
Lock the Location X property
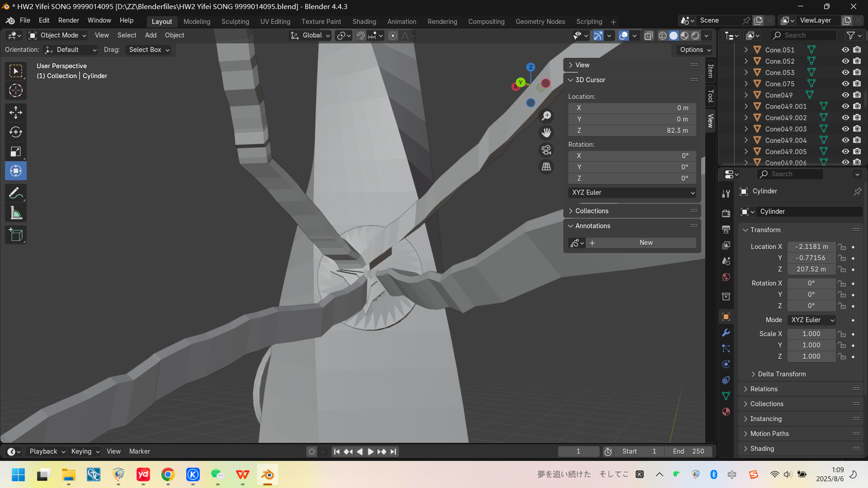pos(842,247)
